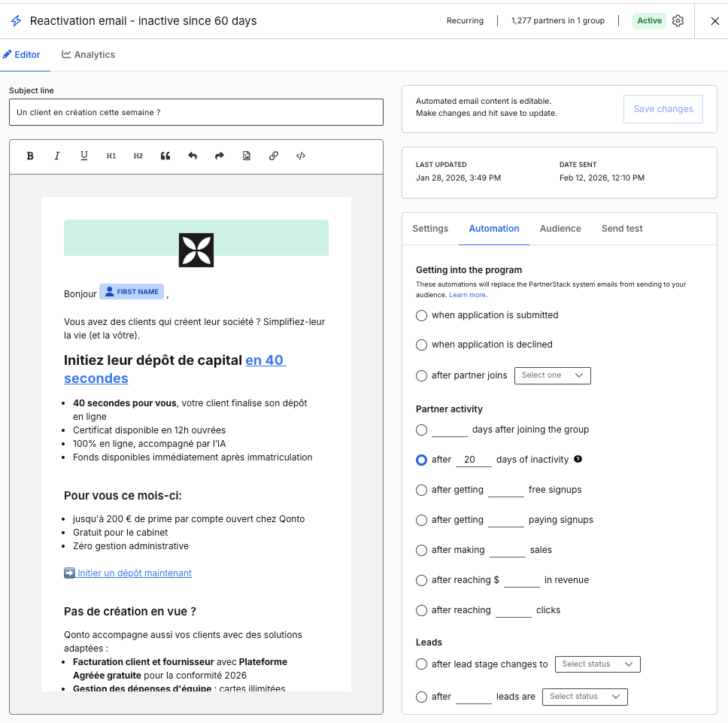Select 'after leads are' radio
The height and width of the screenshot is (723, 728).
pyautogui.click(x=422, y=697)
